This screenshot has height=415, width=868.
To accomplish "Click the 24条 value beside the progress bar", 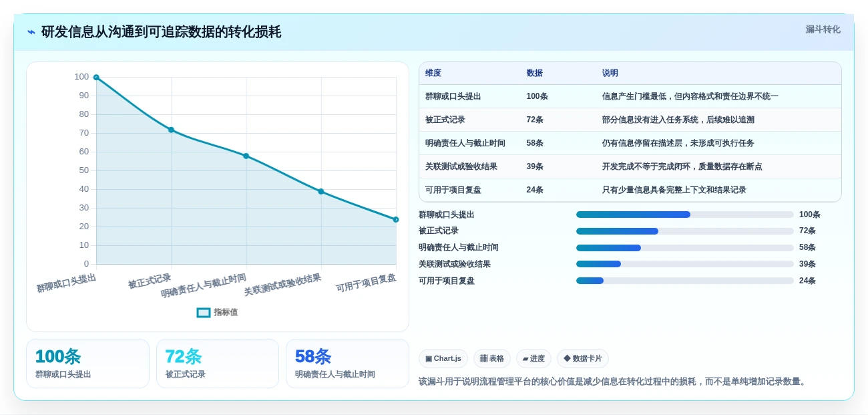I will (x=807, y=281).
